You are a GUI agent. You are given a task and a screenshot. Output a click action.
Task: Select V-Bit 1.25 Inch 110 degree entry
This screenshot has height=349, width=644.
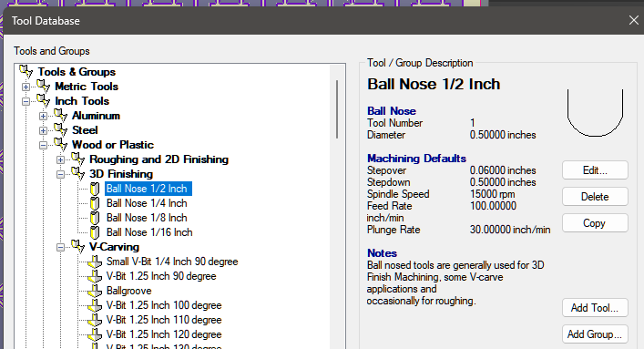pos(164,320)
